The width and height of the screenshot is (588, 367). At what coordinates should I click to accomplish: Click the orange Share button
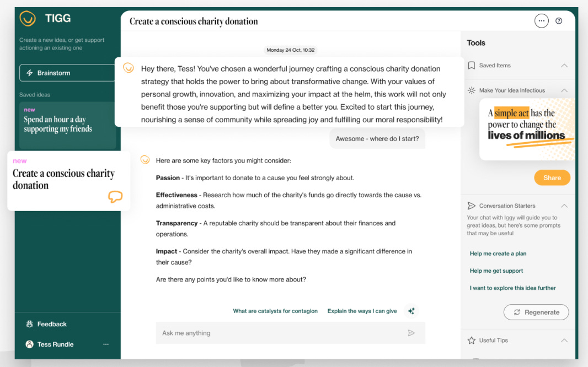click(x=552, y=177)
